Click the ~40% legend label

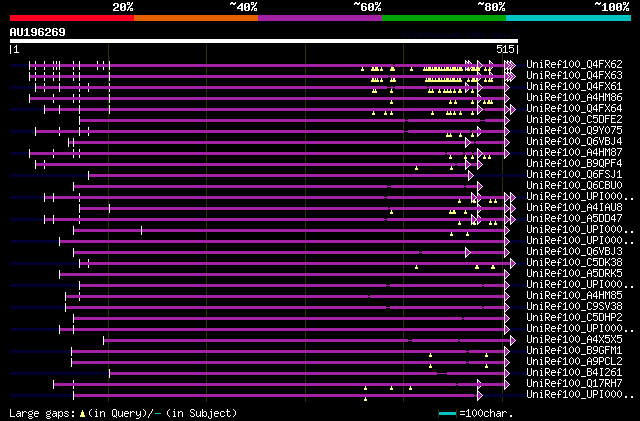(243, 7)
